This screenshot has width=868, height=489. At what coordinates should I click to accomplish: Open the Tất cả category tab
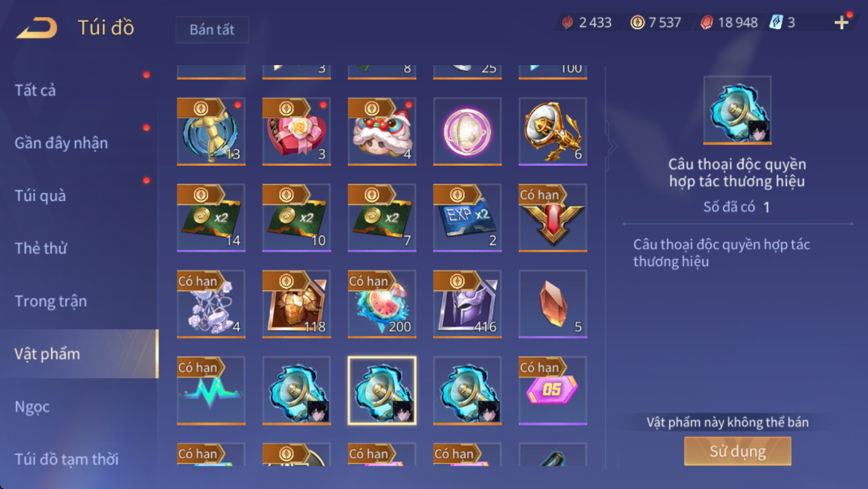[x=35, y=90]
